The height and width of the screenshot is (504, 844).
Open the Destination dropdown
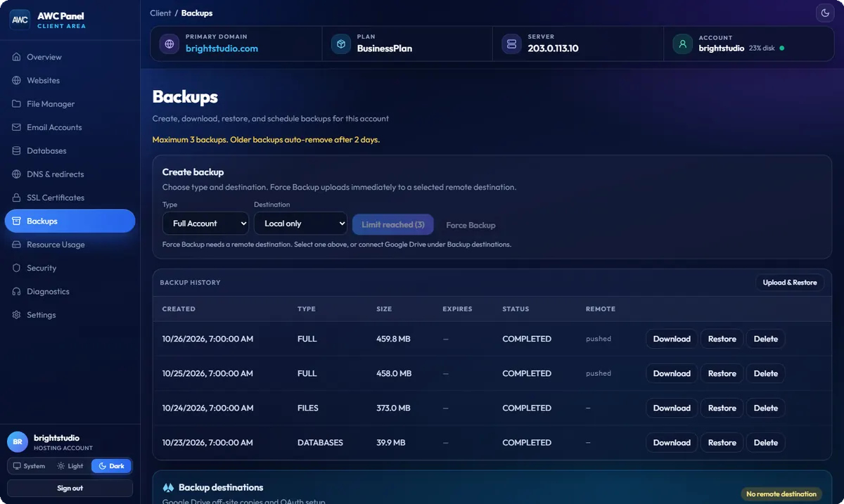coord(300,224)
